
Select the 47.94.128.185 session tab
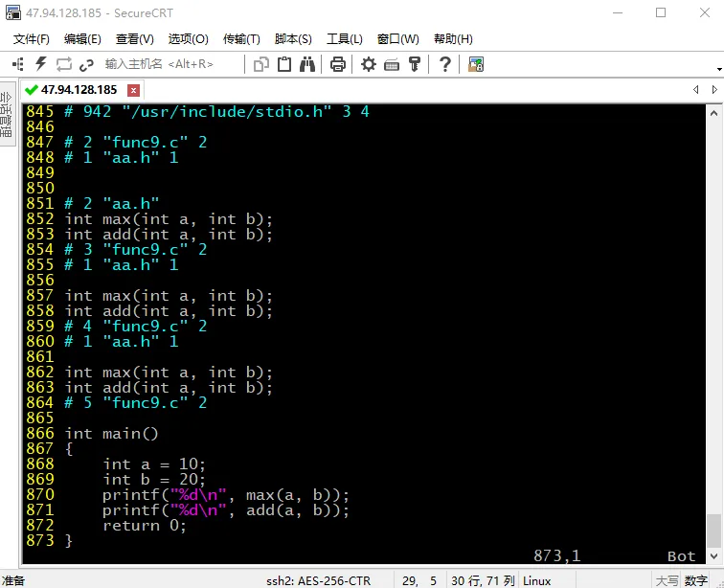point(79,90)
